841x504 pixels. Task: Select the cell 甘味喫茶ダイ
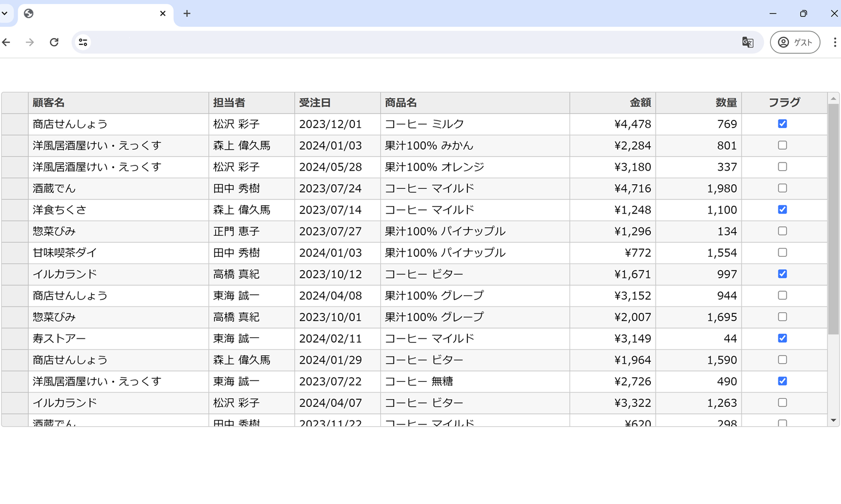pyautogui.click(x=118, y=253)
